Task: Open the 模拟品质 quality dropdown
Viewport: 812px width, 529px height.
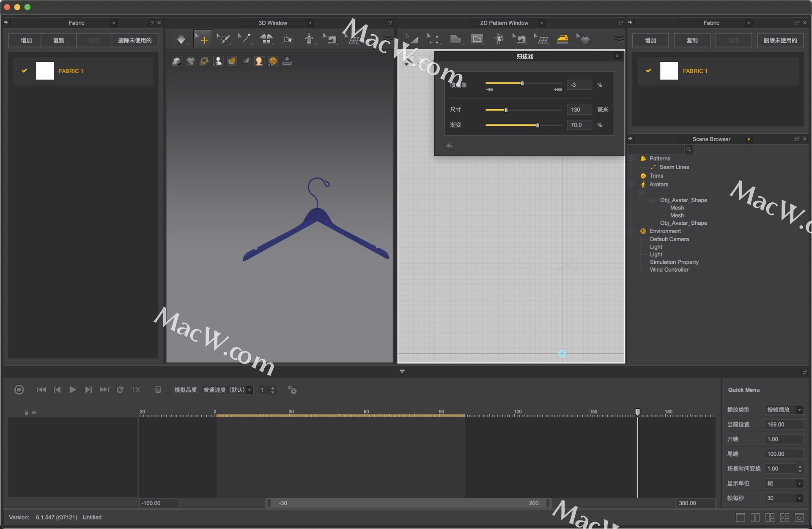Action: click(228, 390)
